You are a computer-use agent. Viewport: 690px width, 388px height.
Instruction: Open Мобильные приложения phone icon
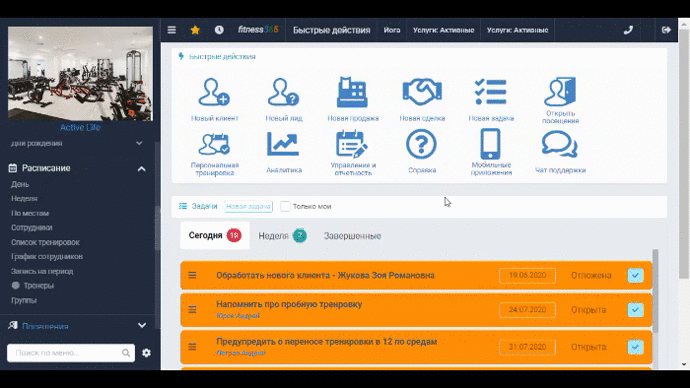[491, 144]
